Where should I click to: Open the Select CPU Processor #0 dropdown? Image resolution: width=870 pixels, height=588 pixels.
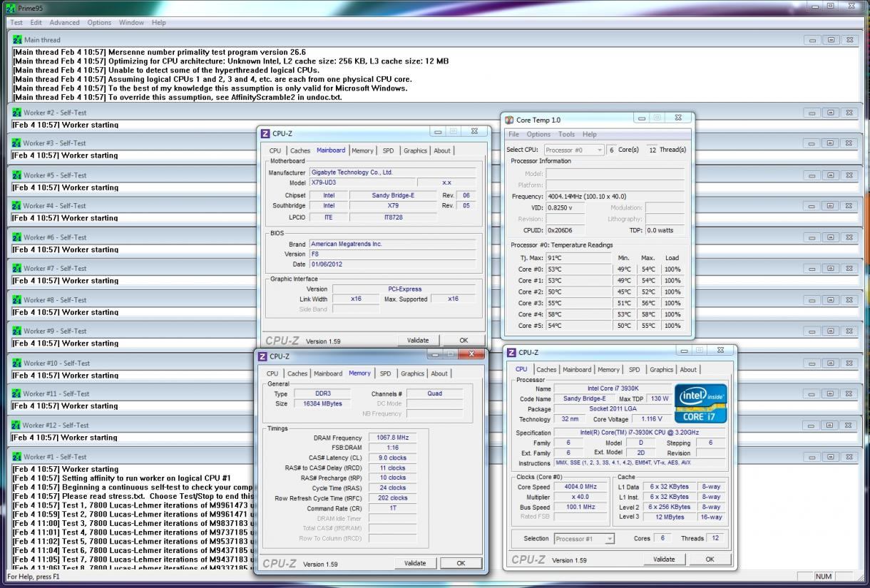point(574,150)
